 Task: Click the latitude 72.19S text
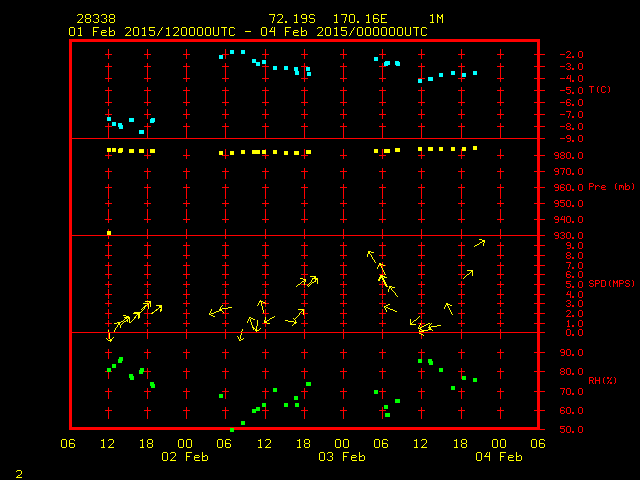[x=291, y=19]
